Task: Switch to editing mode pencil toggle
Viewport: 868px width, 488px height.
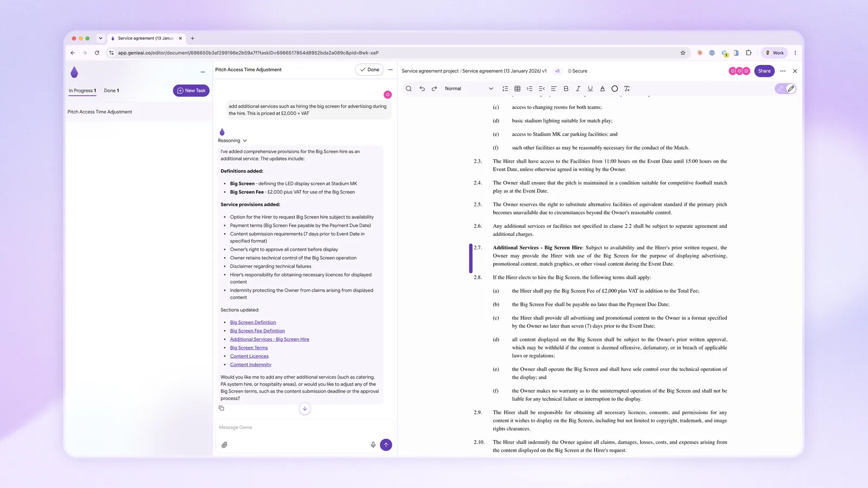Action: point(791,88)
